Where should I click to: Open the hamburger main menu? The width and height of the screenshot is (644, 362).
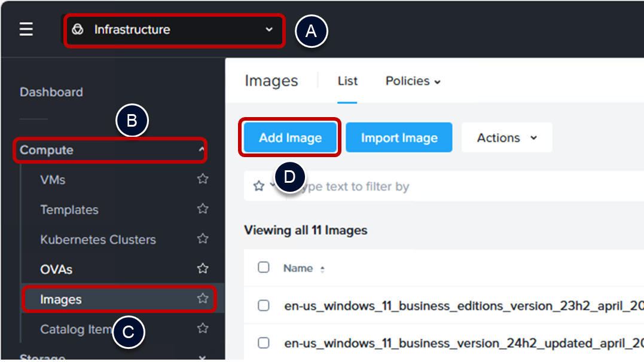click(x=26, y=30)
